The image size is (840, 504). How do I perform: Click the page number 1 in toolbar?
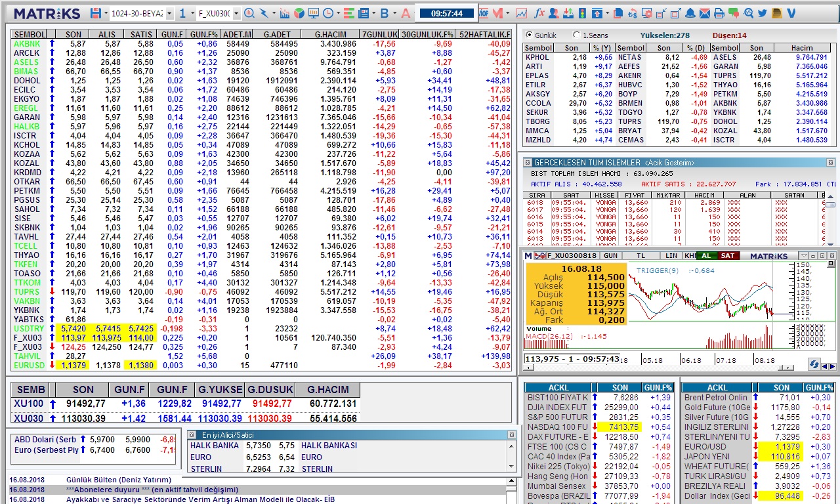pos(182,13)
